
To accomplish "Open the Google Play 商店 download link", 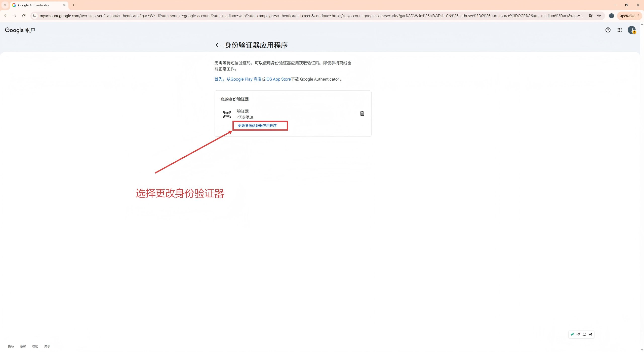I will pos(246,79).
